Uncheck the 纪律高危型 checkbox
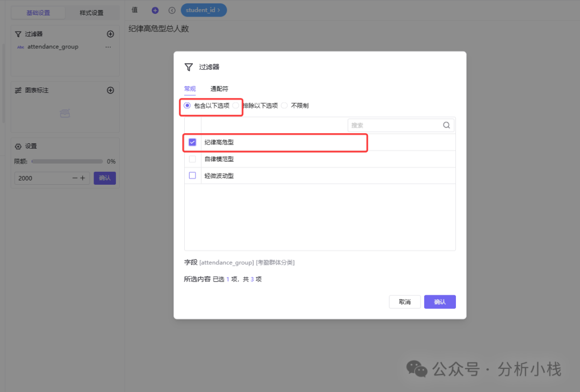 point(192,142)
